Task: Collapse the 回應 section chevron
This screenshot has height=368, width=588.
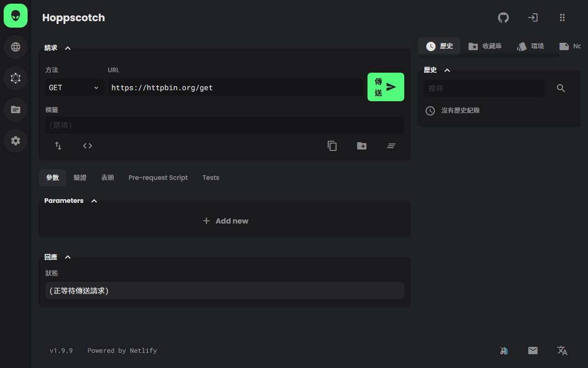Action: 68,257
